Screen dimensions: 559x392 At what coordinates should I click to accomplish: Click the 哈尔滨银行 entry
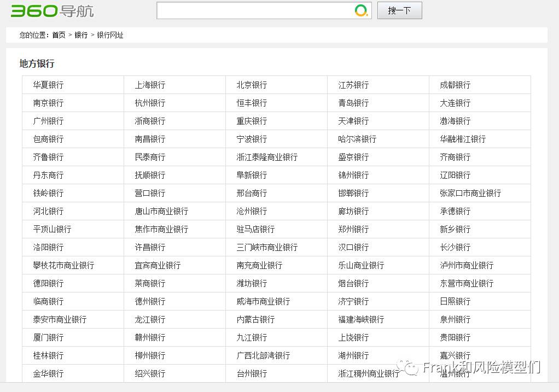click(x=357, y=139)
